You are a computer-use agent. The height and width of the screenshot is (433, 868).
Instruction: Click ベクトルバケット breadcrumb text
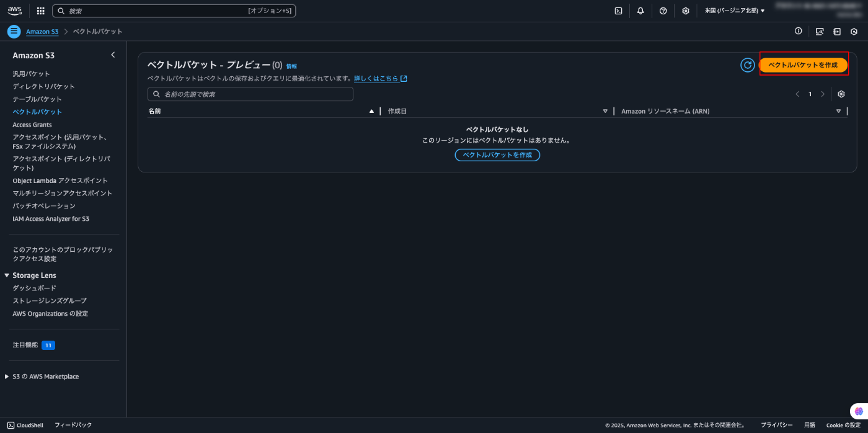(98, 32)
